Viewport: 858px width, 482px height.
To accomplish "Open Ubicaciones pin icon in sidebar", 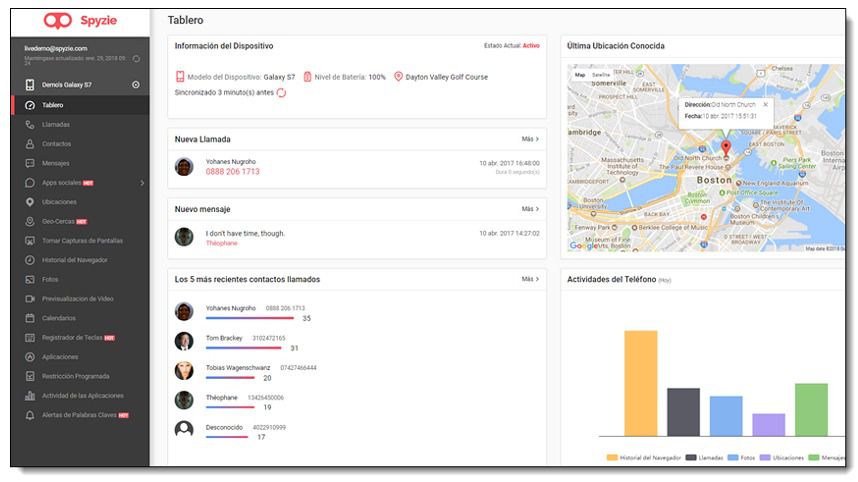I will coord(30,202).
